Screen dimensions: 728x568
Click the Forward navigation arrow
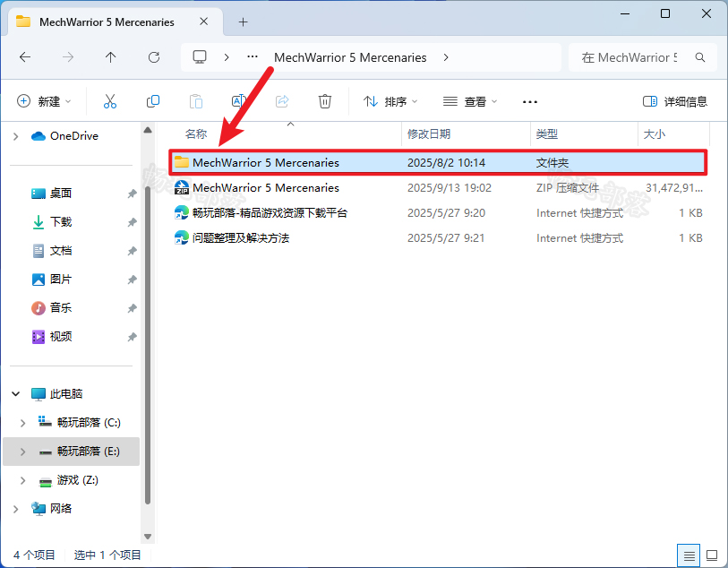pyautogui.click(x=68, y=57)
